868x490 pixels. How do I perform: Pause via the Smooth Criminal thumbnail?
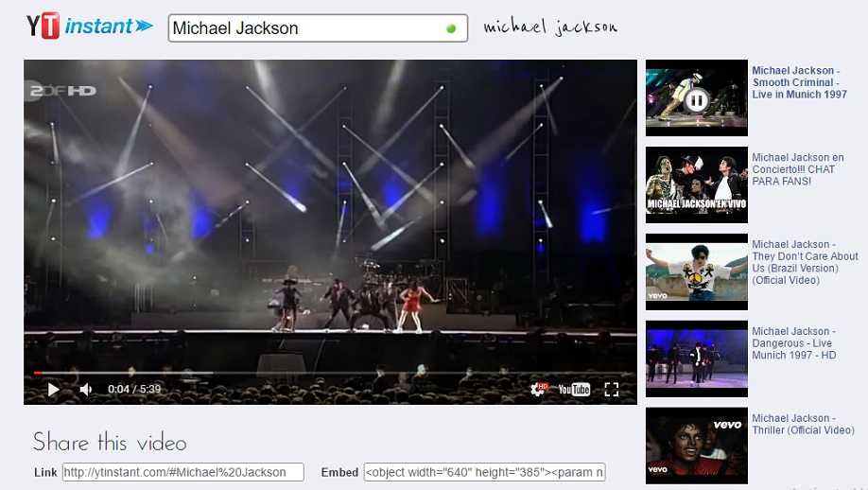(697, 98)
